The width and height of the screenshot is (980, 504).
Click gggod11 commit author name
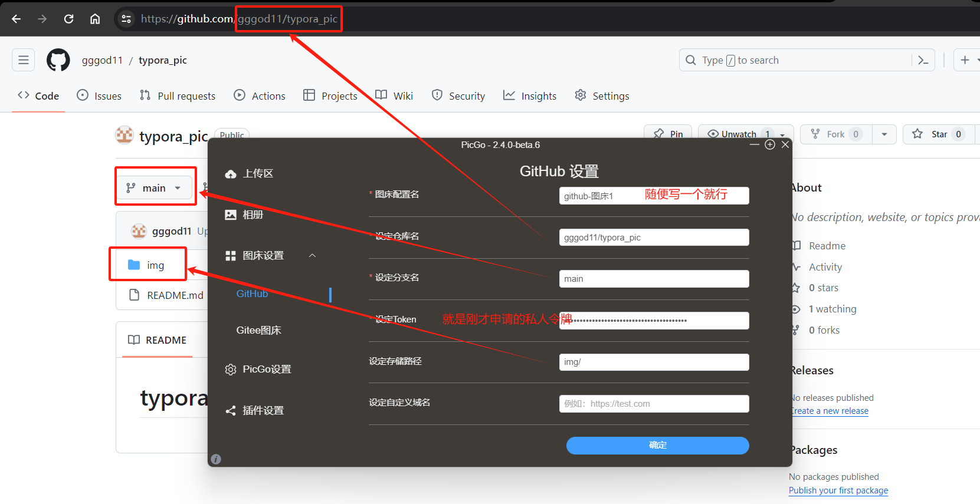pyautogui.click(x=172, y=231)
